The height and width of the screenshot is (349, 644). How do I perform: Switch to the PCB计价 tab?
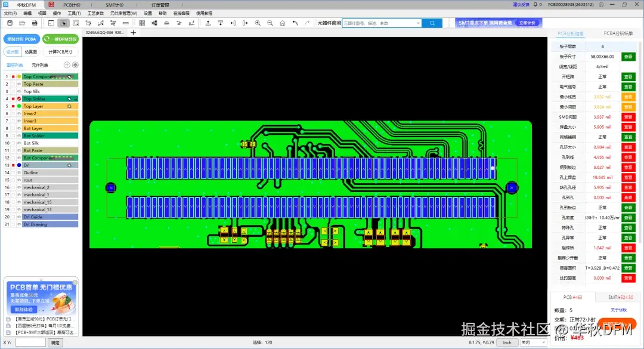click(x=72, y=5)
